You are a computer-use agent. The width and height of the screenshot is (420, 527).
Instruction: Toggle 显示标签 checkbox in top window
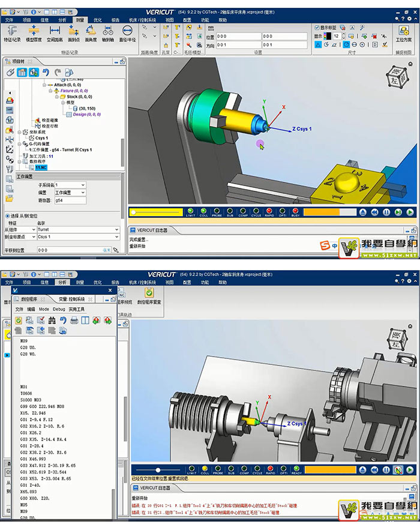click(x=317, y=28)
